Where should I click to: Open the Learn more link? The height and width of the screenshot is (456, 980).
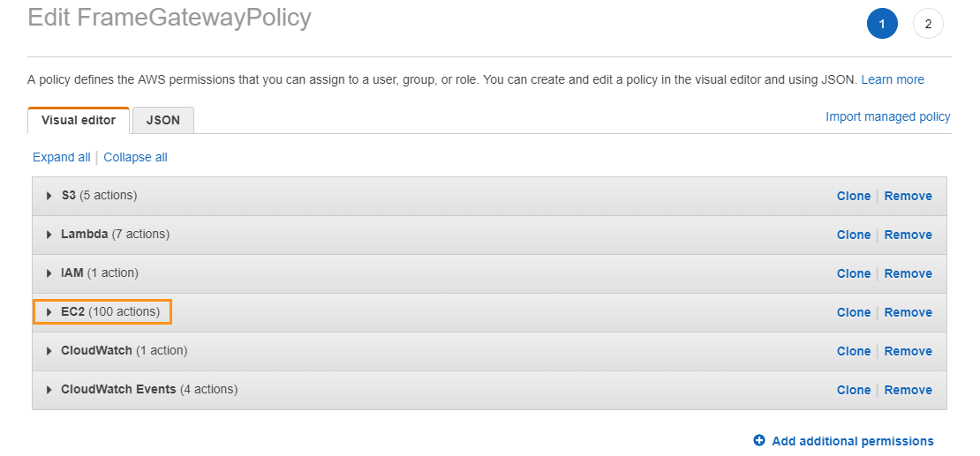click(893, 79)
